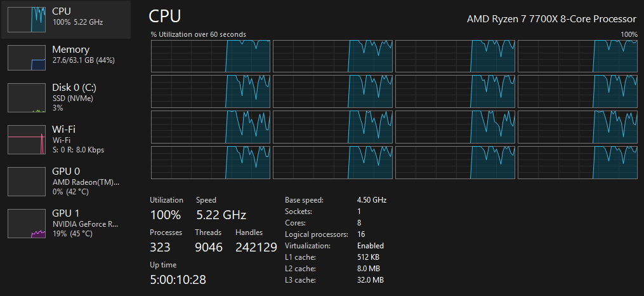Select GPU 0 AMD Radeon entry

pyautogui.click(x=66, y=181)
